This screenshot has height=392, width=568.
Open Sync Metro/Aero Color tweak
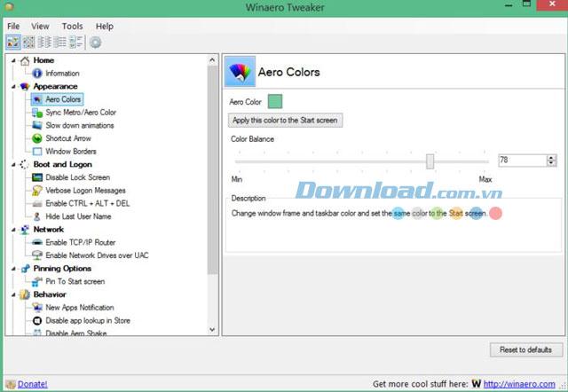tap(80, 113)
